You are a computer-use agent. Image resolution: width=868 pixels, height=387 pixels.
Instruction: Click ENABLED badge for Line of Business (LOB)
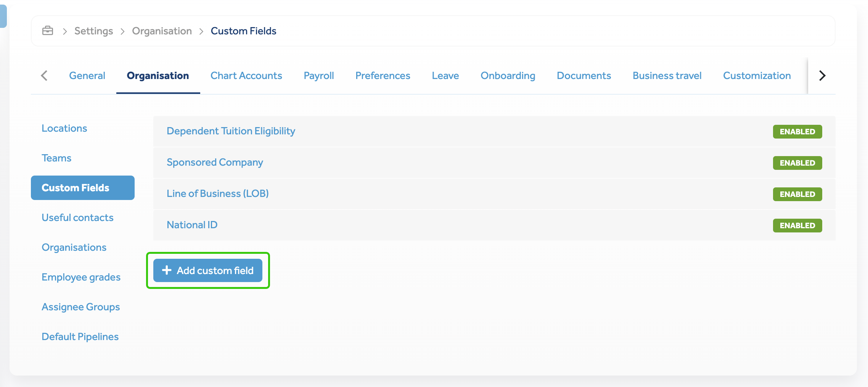(x=797, y=194)
